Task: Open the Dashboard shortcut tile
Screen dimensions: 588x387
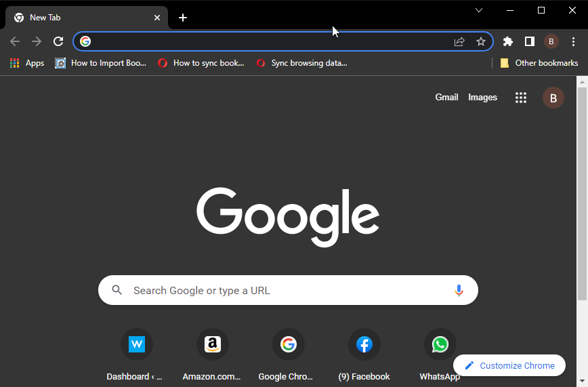Action: point(137,354)
